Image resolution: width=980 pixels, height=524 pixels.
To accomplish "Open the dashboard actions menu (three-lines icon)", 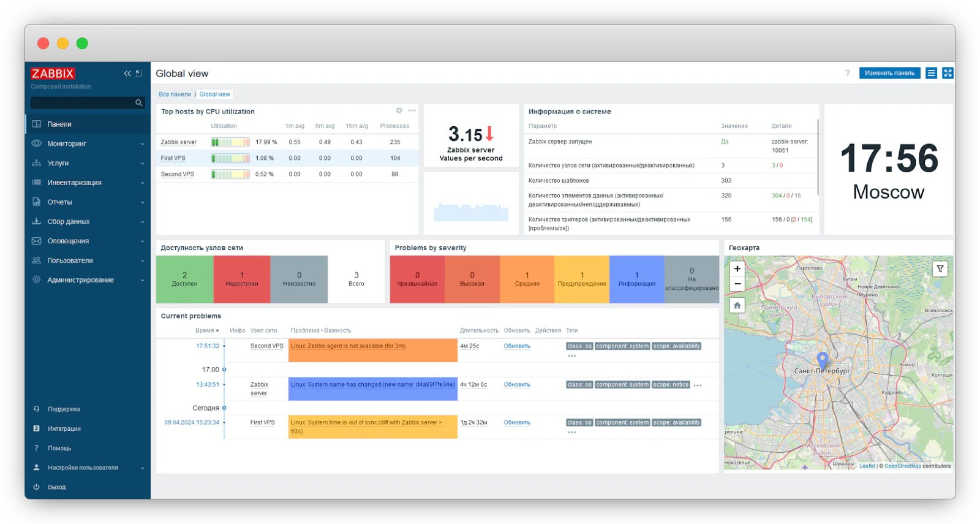I will coord(931,73).
